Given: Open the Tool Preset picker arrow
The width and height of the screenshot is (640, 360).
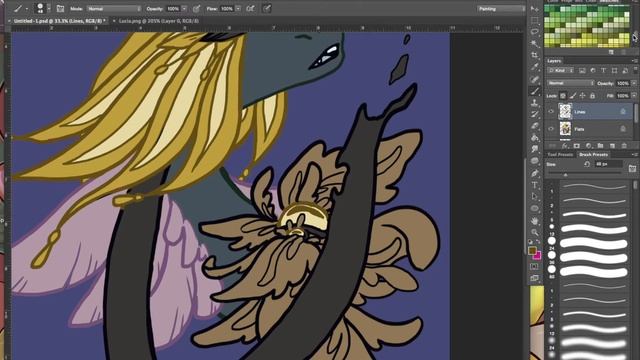Looking at the screenshot, I should [x=27, y=9].
